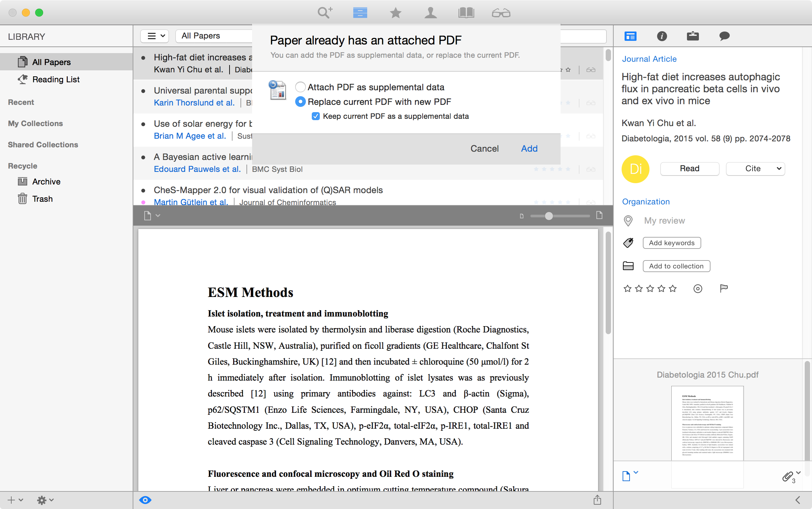Open the Reader glasses toolbar icon
Viewport: 812px width, 509px height.
(x=501, y=13)
